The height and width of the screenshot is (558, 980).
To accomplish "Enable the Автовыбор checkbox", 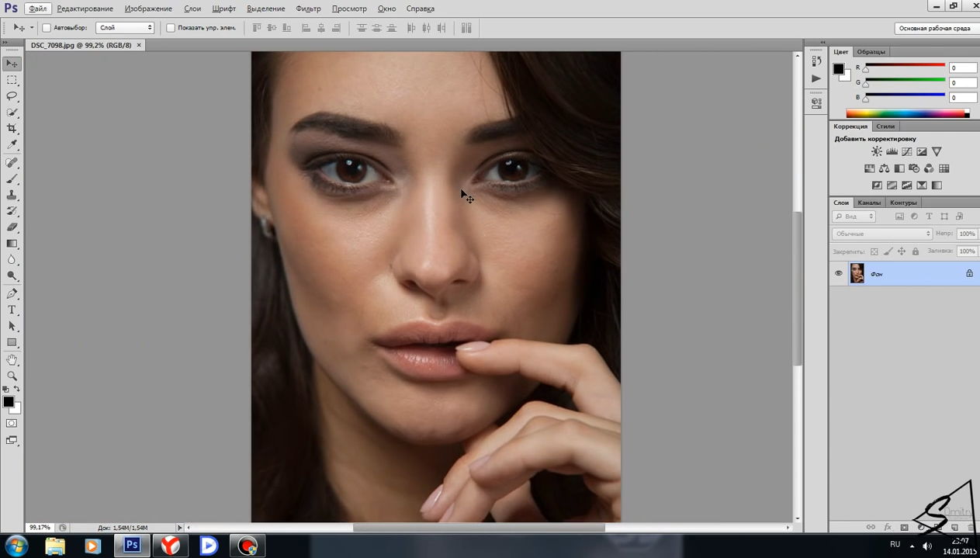I will 47,28.
